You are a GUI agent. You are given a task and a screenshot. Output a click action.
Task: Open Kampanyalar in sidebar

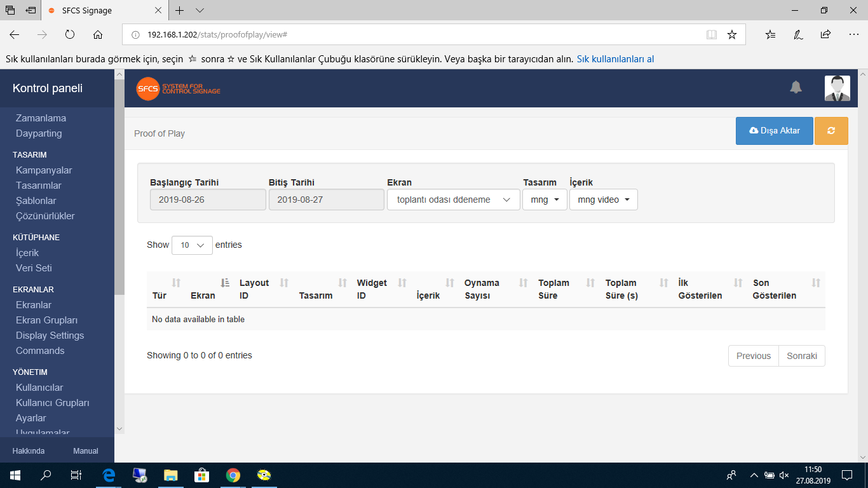coord(44,170)
